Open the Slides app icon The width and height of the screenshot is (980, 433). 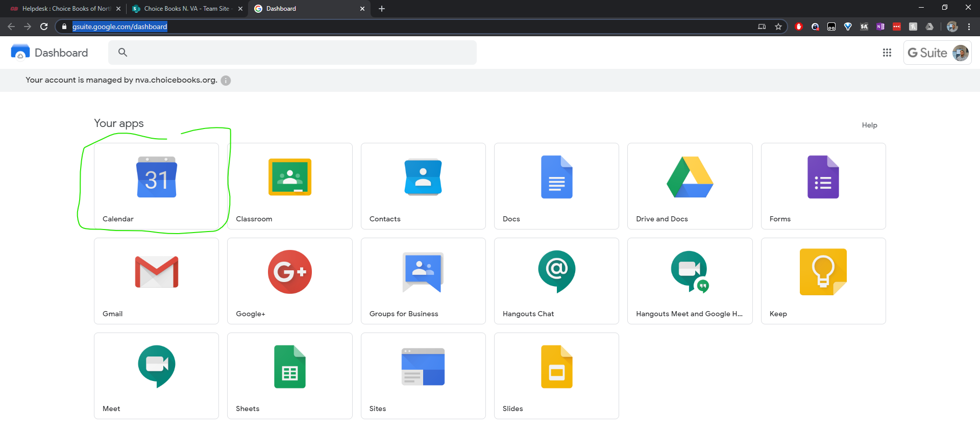coord(556,367)
